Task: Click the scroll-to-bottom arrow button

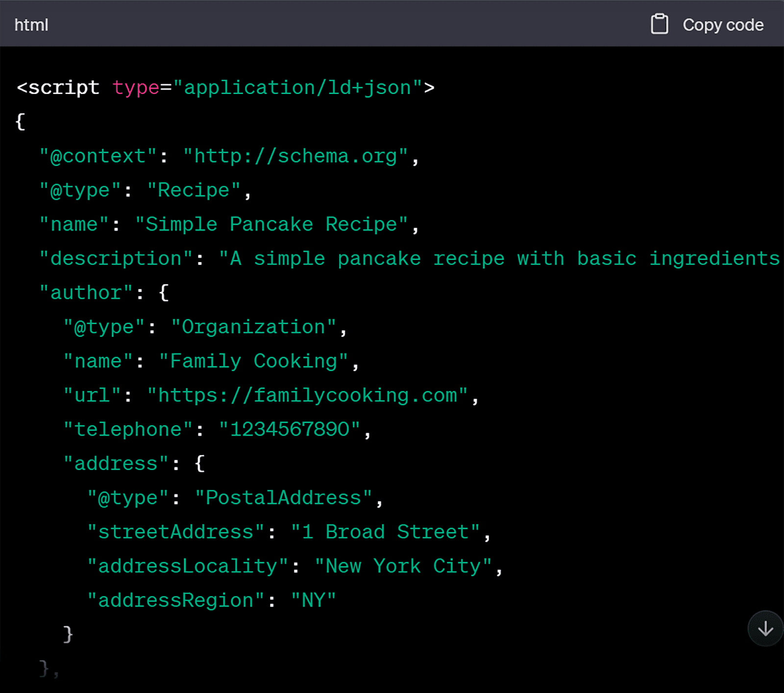Action: pyautogui.click(x=765, y=628)
